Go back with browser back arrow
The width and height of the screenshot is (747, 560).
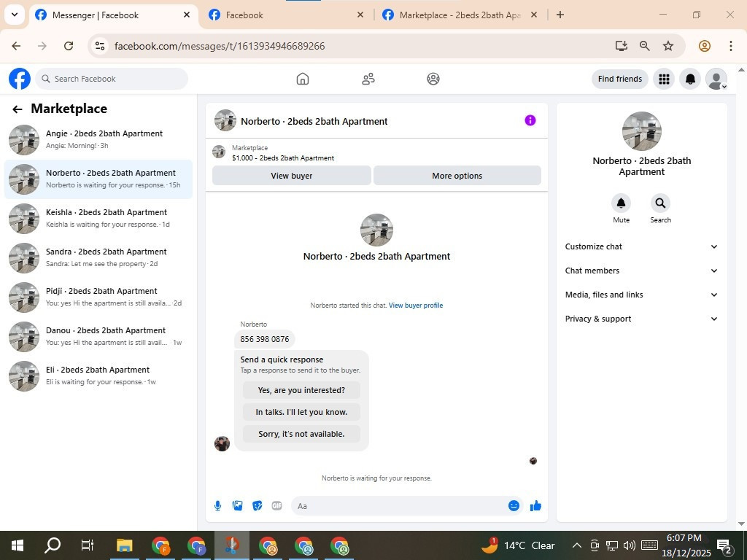(x=16, y=46)
